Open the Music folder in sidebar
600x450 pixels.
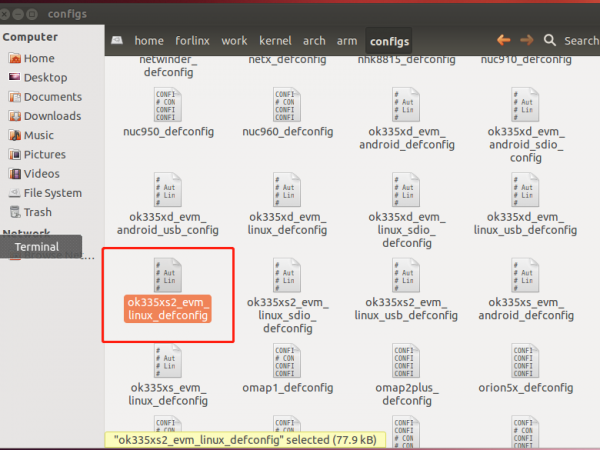pos(39,135)
